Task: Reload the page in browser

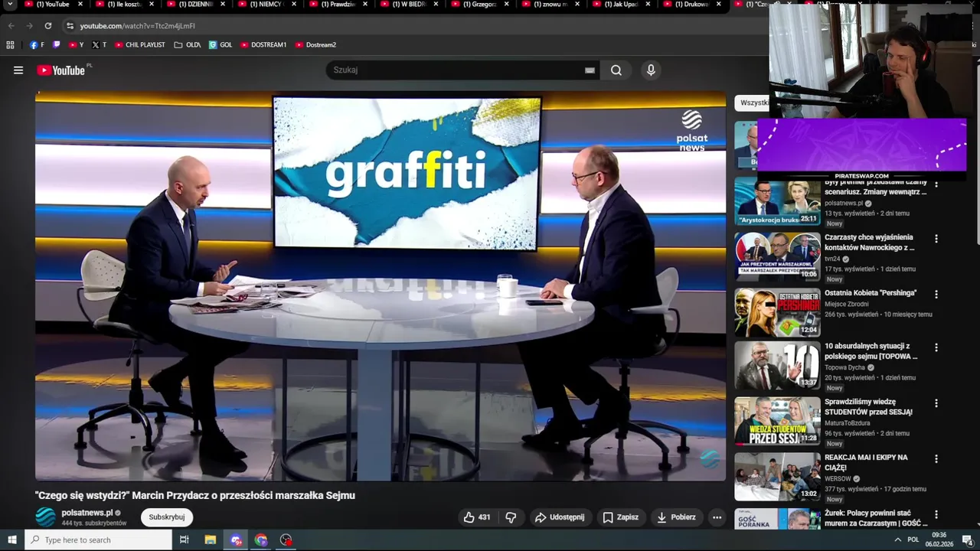Action: (47, 26)
